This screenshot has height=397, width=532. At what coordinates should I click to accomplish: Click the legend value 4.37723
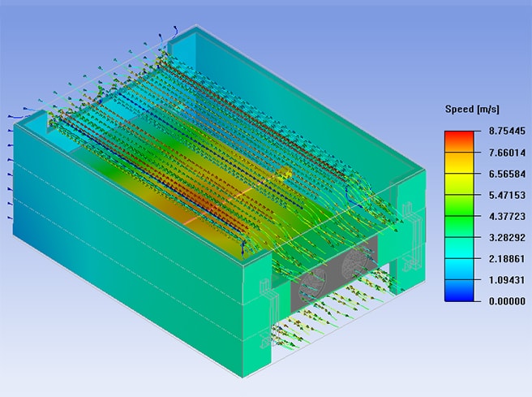click(507, 216)
